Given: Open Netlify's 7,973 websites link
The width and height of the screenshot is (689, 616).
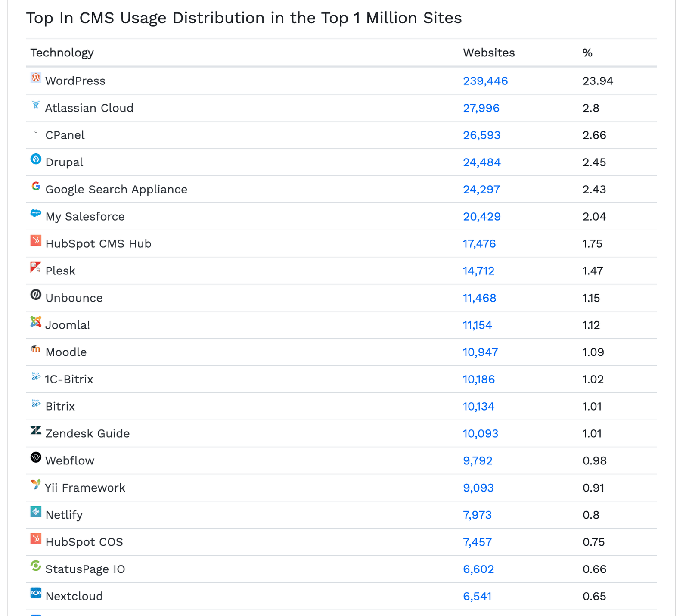Looking at the screenshot, I should (x=477, y=515).
